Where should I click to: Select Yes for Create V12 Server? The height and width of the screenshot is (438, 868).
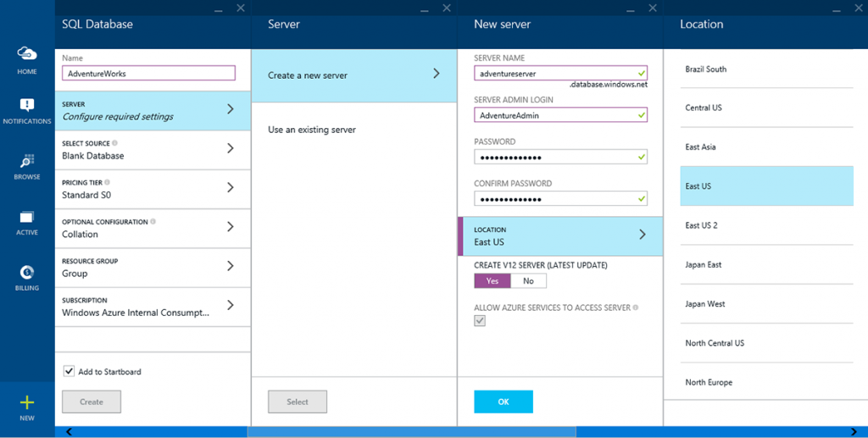[x=492, y=281]
